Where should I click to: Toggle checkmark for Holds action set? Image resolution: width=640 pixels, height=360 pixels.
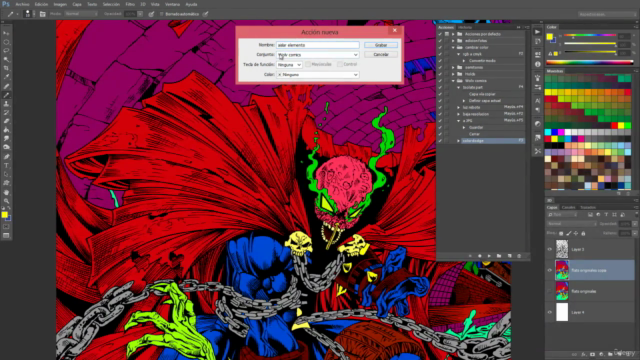[440, 74]
